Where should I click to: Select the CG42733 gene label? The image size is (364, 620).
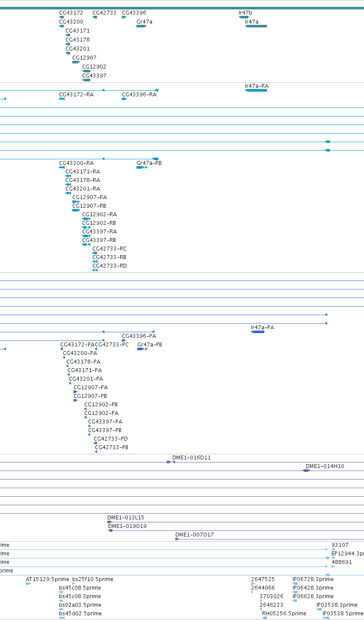point(104,13)
